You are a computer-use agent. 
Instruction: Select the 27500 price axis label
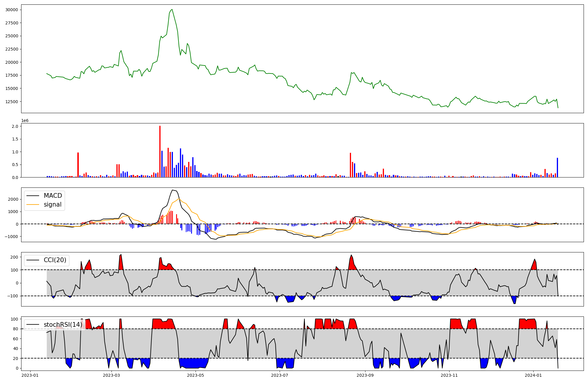point(11,23)
